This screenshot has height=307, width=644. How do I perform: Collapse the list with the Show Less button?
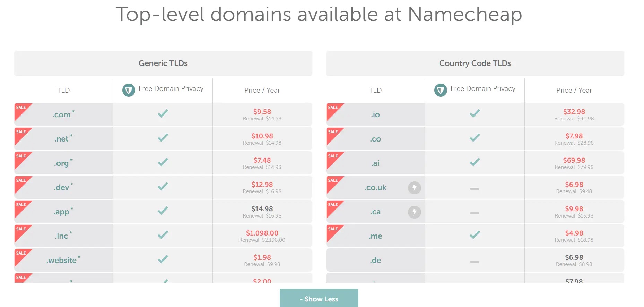(x=319, y=298)
